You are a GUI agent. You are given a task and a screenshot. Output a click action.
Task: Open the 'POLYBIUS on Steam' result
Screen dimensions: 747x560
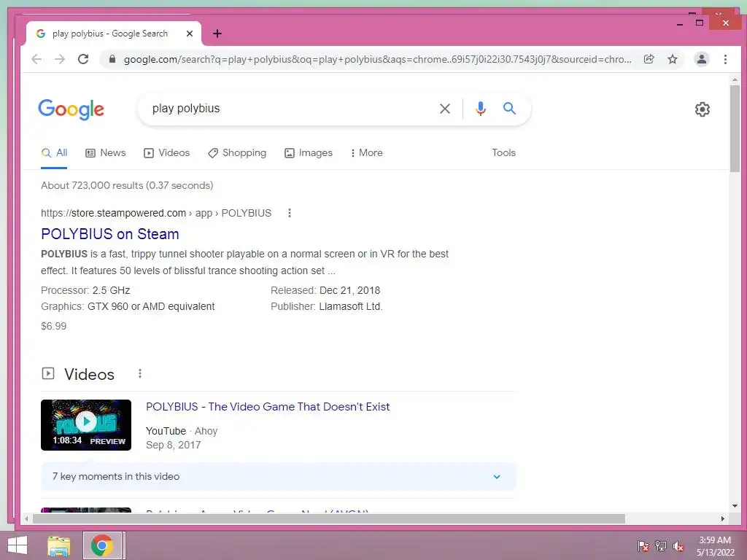pos(110,234)
